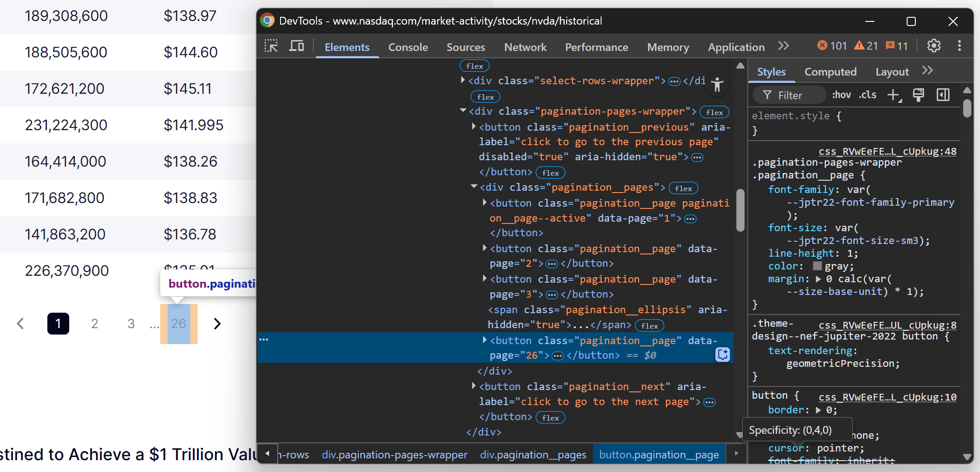Add a new style rule with the plus icon

pos(894,95)
